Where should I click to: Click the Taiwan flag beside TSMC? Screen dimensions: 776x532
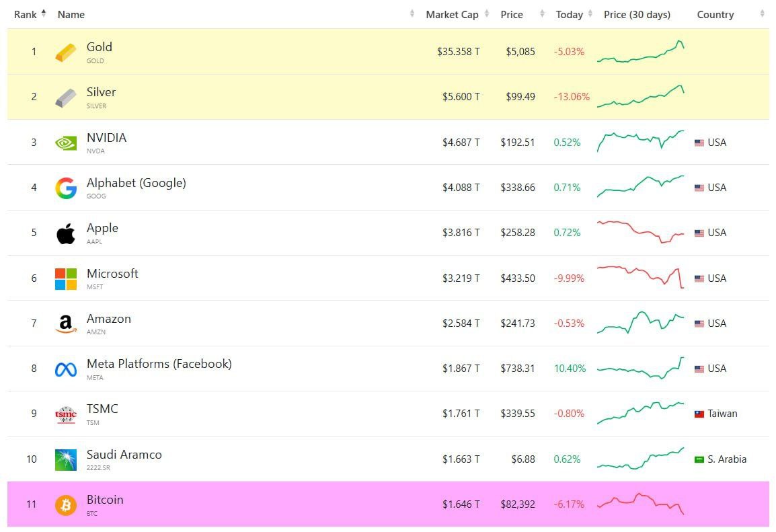pos(699,414)
